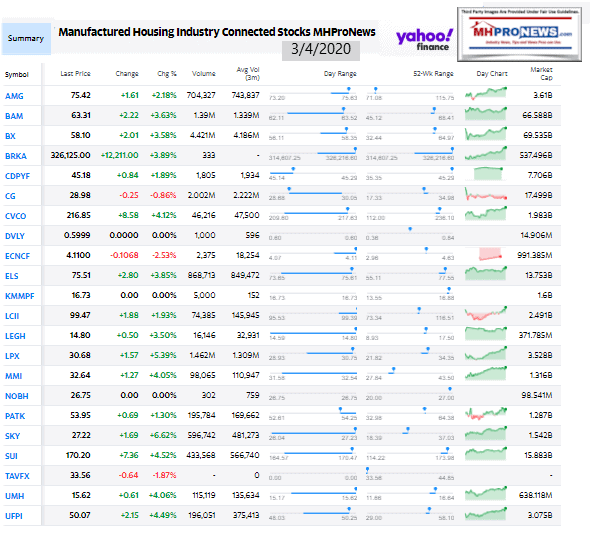The width and height of the screenshot is (592, 543).
Task: Sort by the Change column header
Action: click(127, 74)
